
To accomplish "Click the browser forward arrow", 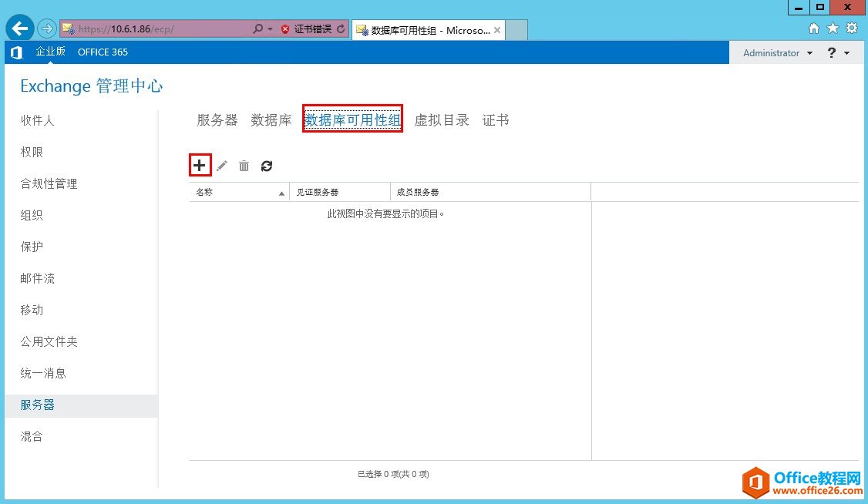I will point(47,29).
